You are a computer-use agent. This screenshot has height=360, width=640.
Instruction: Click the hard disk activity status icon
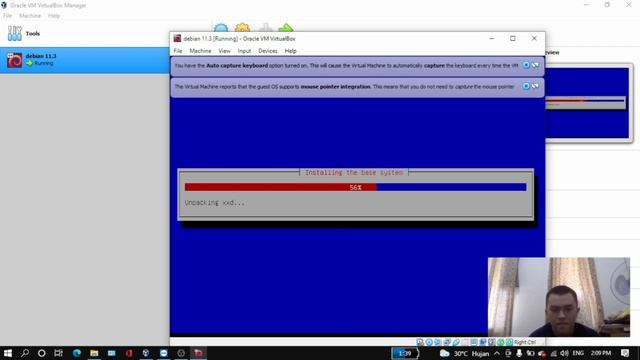(419, 342)
